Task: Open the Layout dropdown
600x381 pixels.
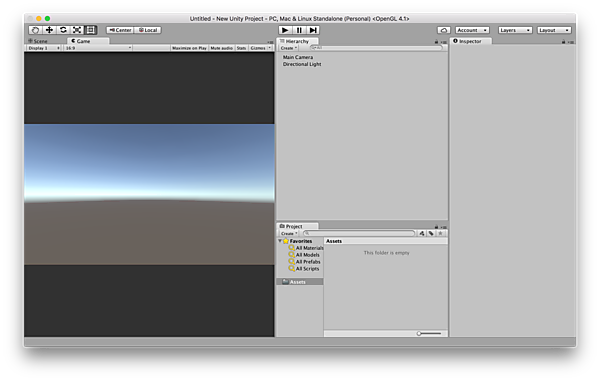Action: (554, 30)
